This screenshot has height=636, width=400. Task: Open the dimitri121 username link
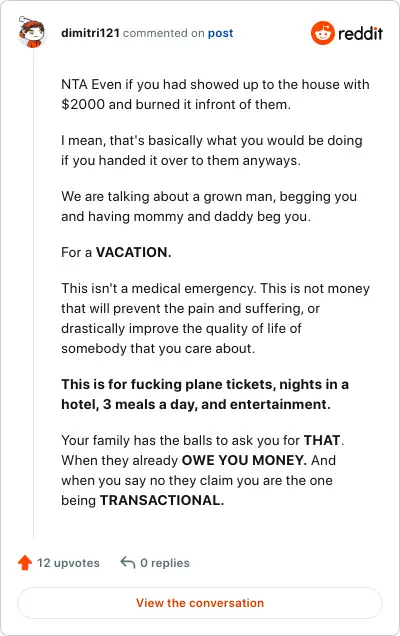[x=90, y=33]
